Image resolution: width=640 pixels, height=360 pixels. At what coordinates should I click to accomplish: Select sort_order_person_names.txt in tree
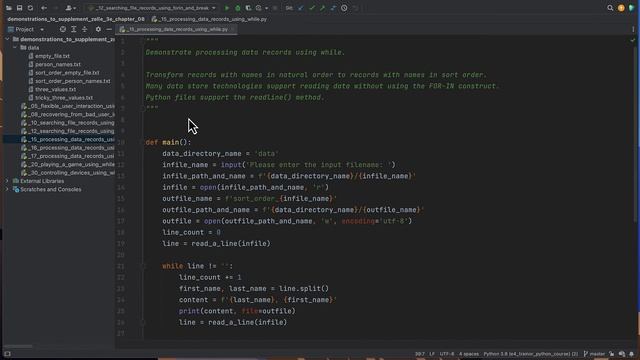coord(73,81)
